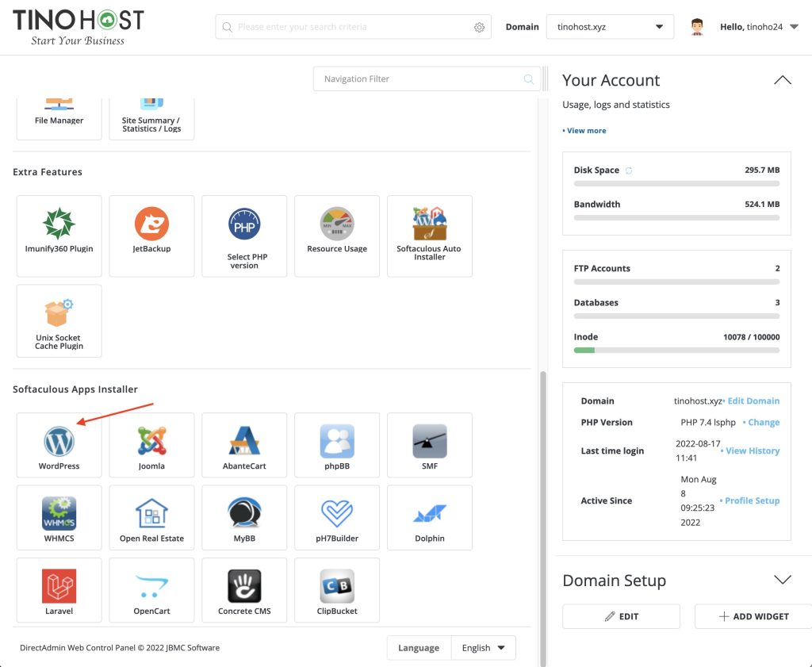Click the View more link
The image size is (812, 667).
[x=584, y=131]
